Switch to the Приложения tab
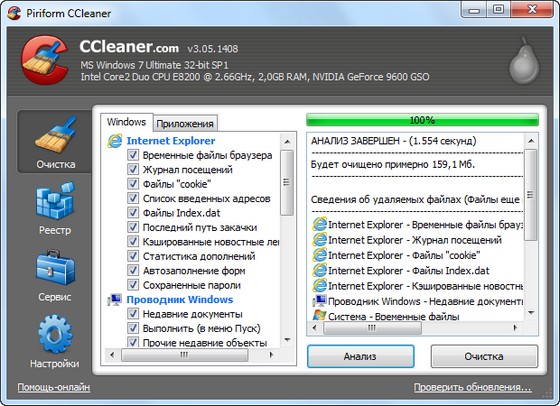Screen dimensions: 560x406 click(x=185, y=124)
